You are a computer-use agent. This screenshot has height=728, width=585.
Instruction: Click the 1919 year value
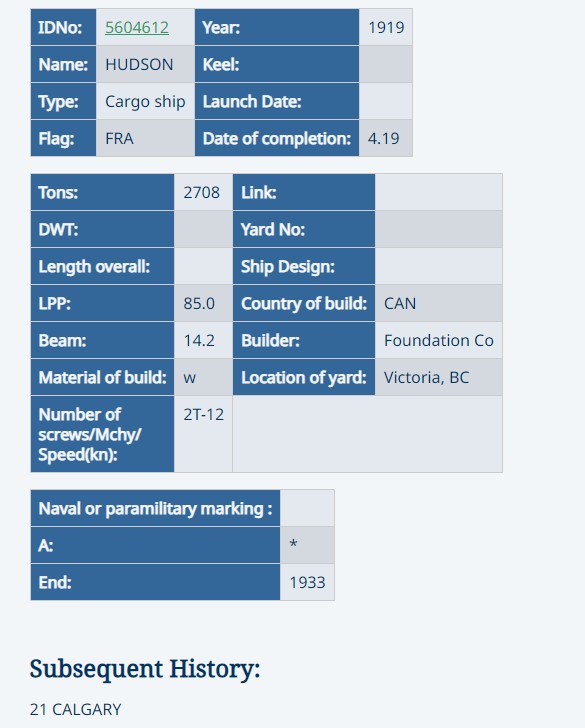coord(386,27)
